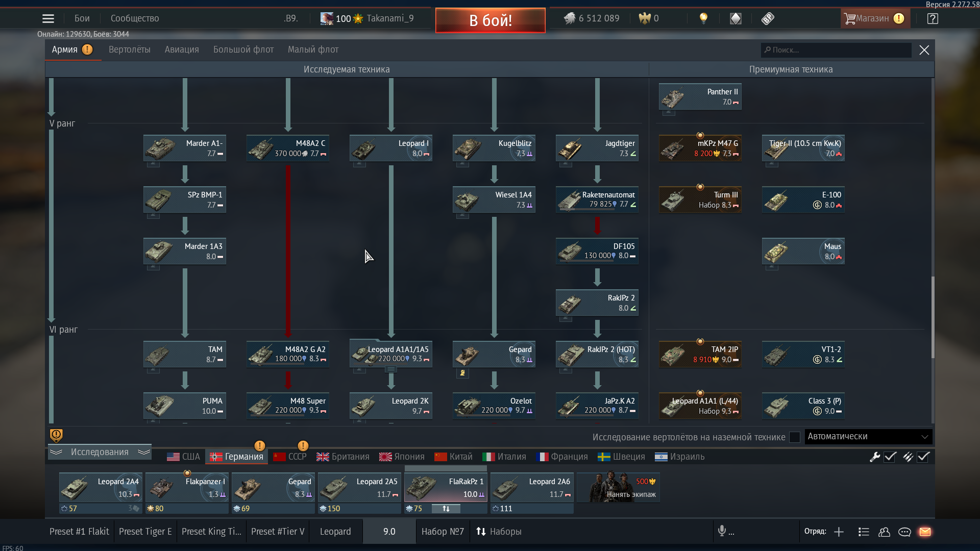Switch to the Вертолёты tab

pos(130,49)
